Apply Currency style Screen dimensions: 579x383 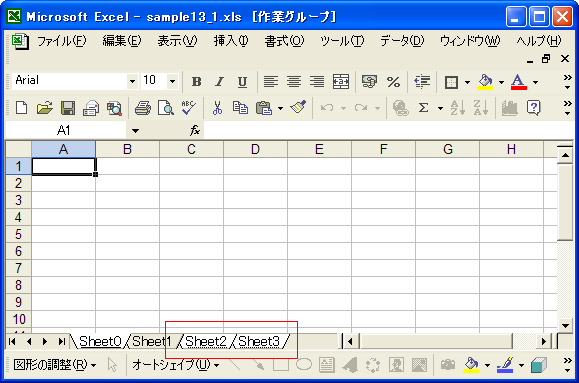(x=369, y=82)
